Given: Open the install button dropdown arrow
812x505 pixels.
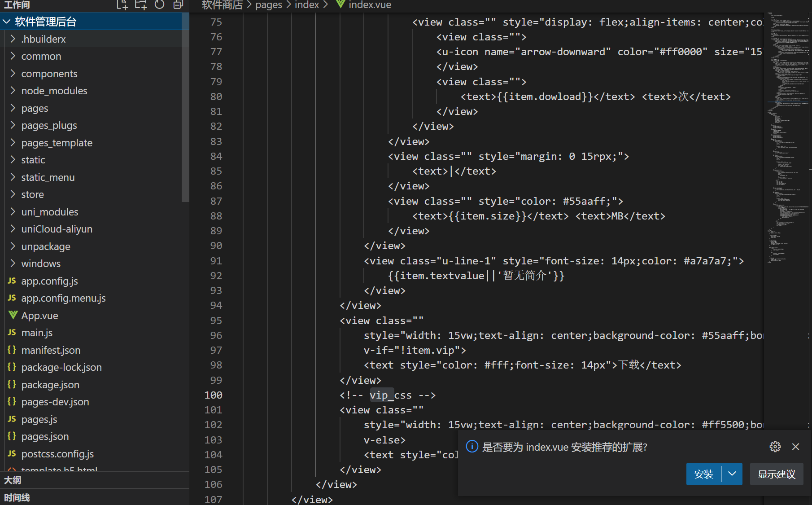Looking at the screenshot, I should pyautogui.click(x=732, y=474).
